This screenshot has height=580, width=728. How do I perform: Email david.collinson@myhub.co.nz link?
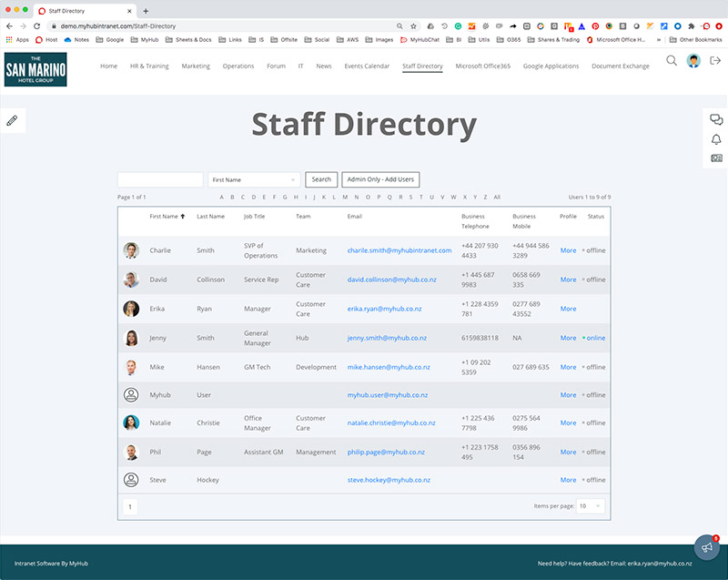tap(392, 280)
